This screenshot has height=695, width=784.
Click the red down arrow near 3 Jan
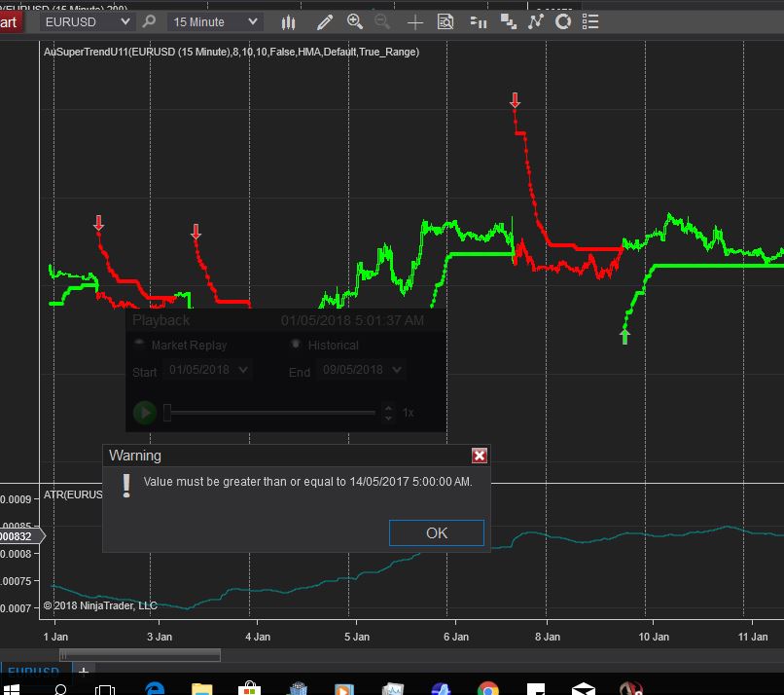(x=196, y=232)
